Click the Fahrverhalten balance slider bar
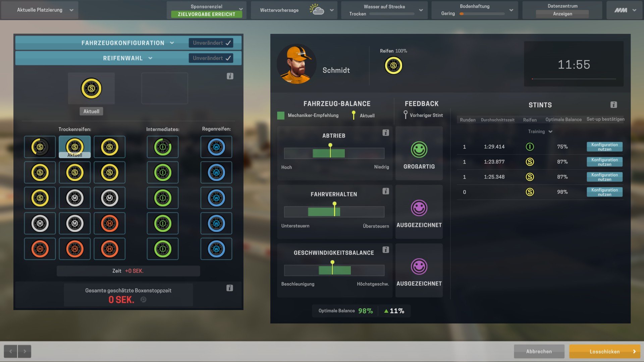Screen dimensions: 644x362 click(334, 212)
